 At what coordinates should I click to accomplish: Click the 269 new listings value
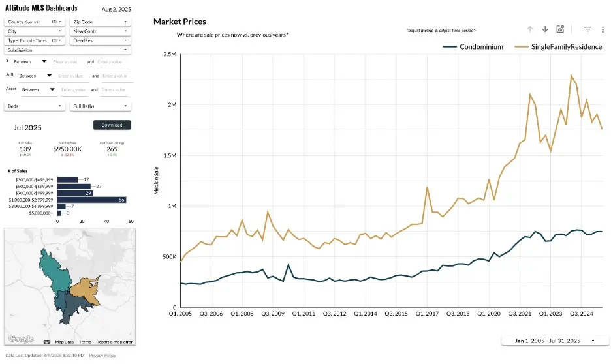click(112, 149)
